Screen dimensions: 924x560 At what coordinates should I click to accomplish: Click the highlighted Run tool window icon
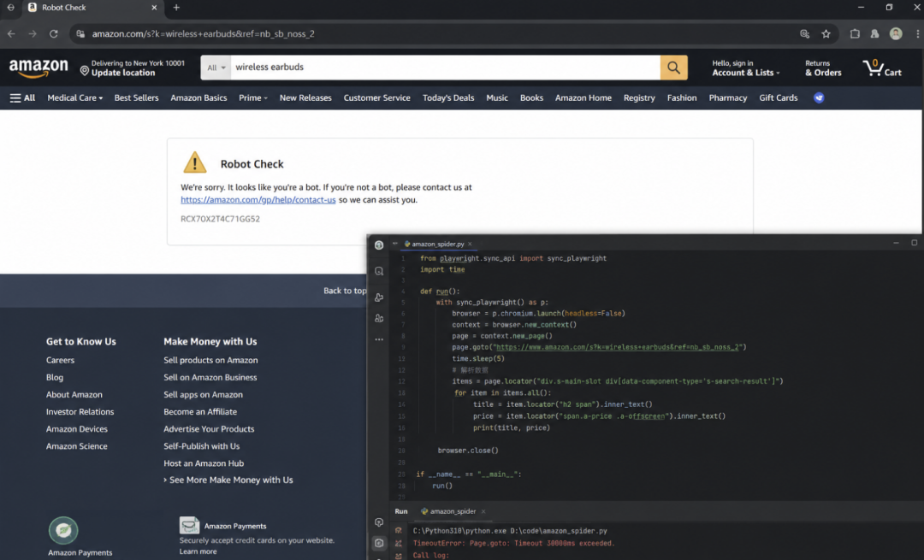[x=379, y=543]
